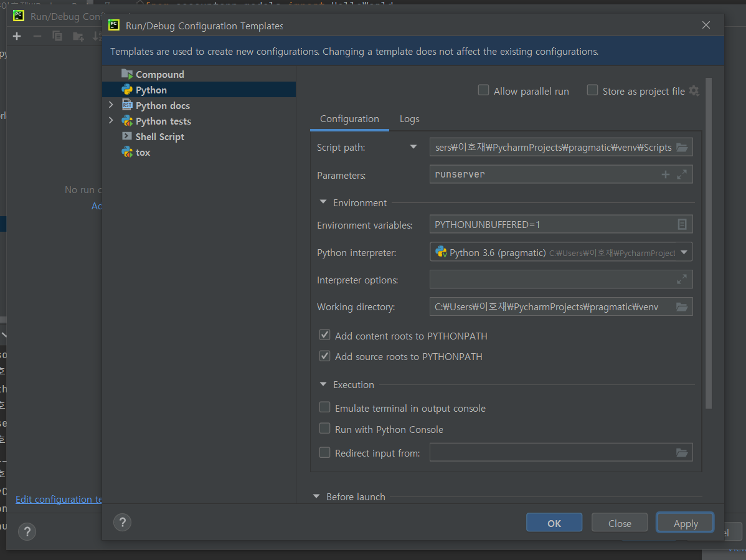
Task: Enable Store as project file checkbox
Action: click(592, 90)
